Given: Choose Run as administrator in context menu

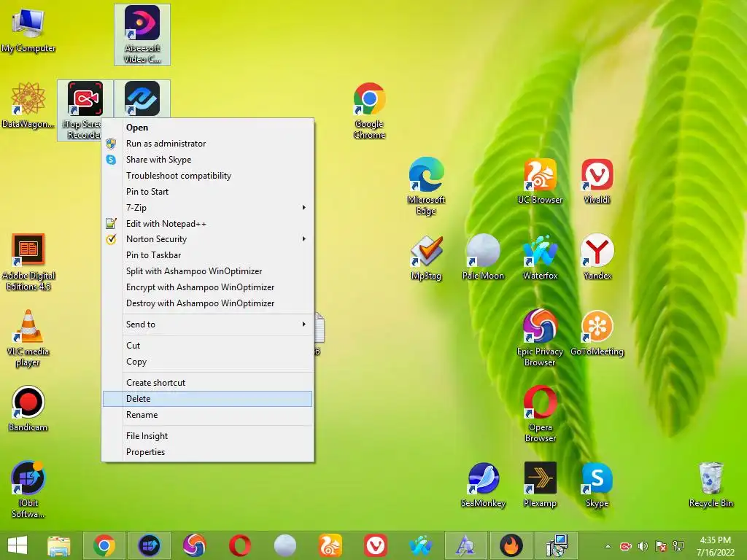Looking at the screenshot, I should point(208,144).
